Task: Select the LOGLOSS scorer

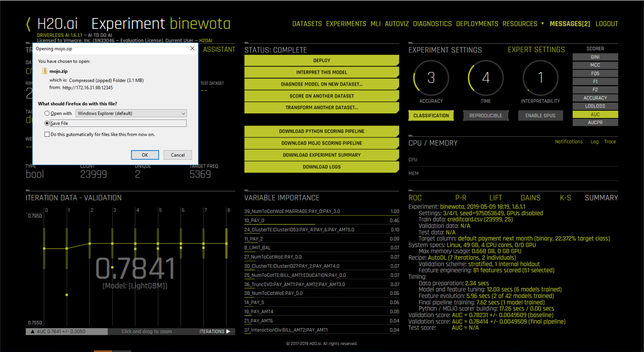Action: coord(595,106)
